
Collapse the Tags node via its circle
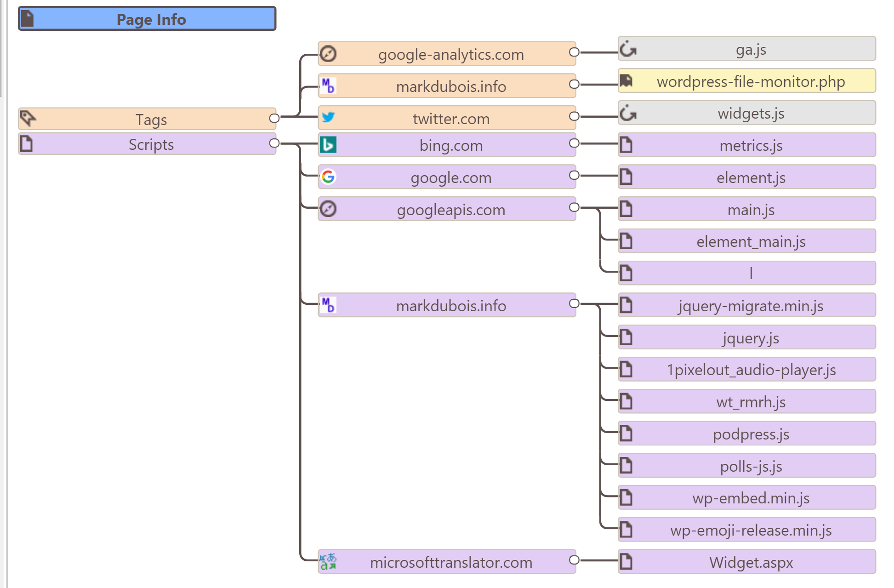click(x=274, y=118)
